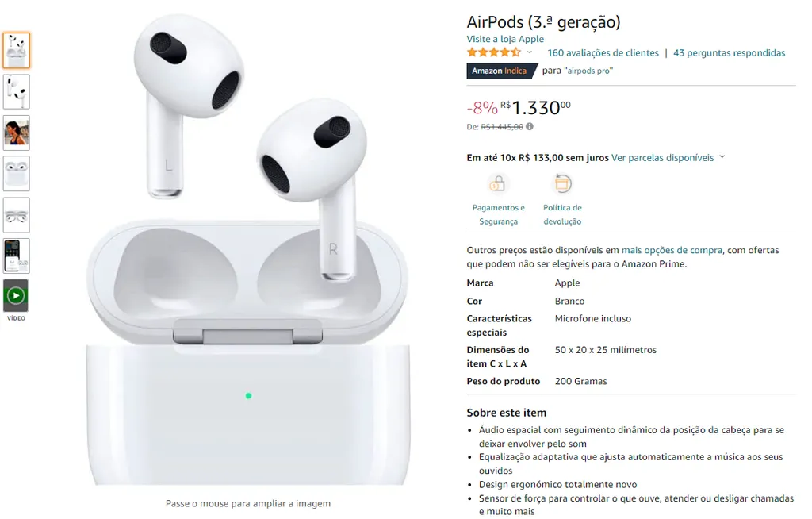Select the first AirPods thumbnail with open case

coord(16,50)
